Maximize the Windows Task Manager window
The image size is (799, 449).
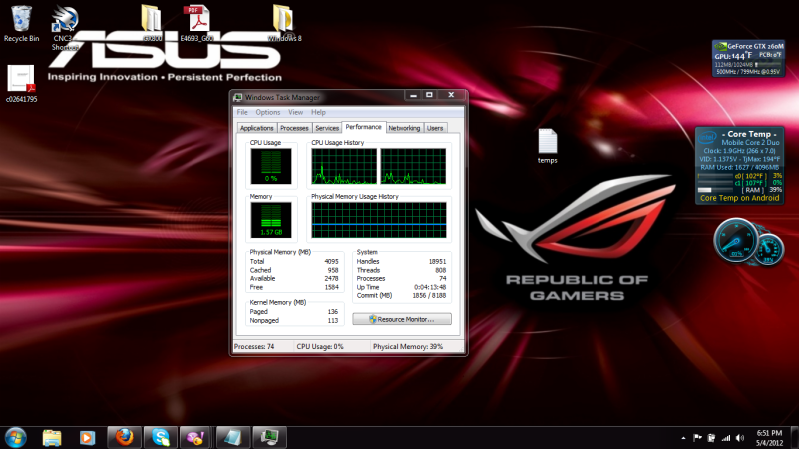tap(429, 95)
